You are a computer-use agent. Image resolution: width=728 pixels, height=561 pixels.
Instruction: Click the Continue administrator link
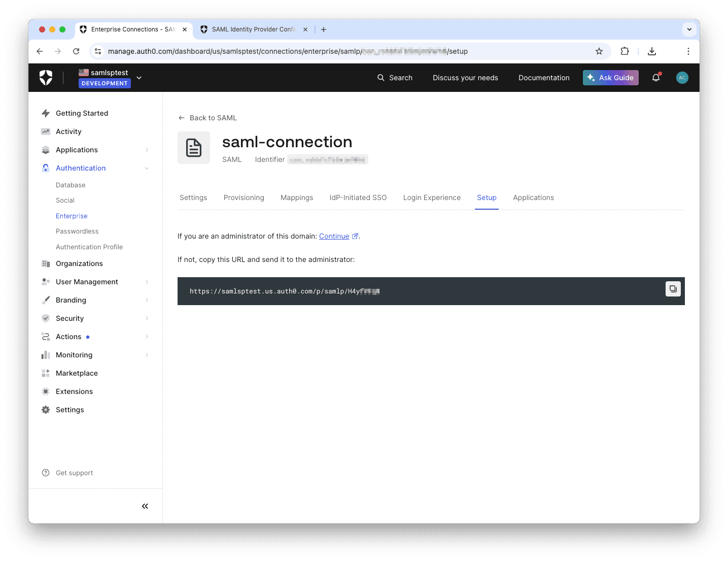click(x=334, y=236)
